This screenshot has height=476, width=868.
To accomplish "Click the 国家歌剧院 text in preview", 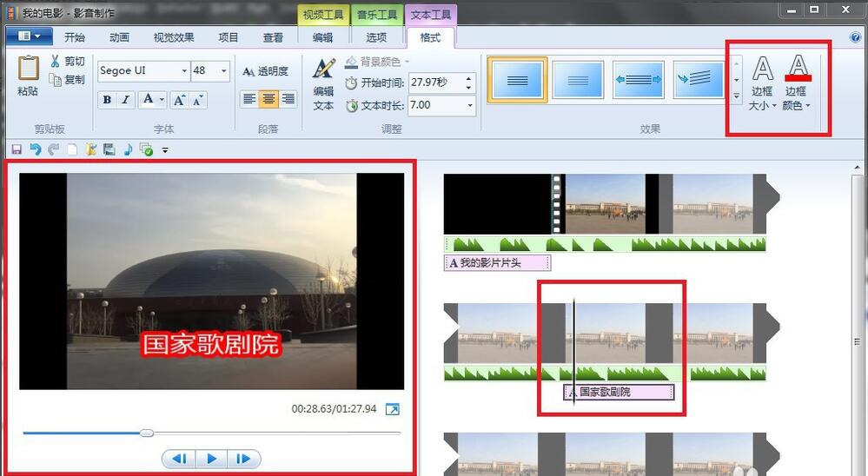I will pos(211,344).
